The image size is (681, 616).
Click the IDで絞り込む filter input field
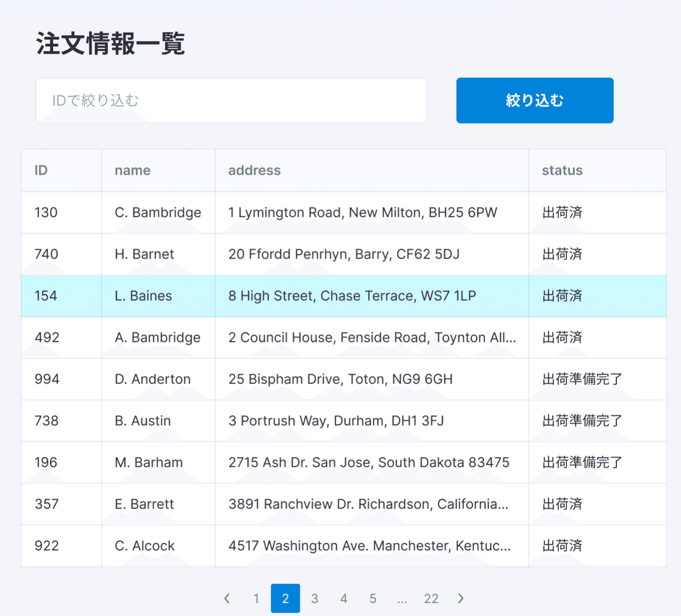(231, 100)
